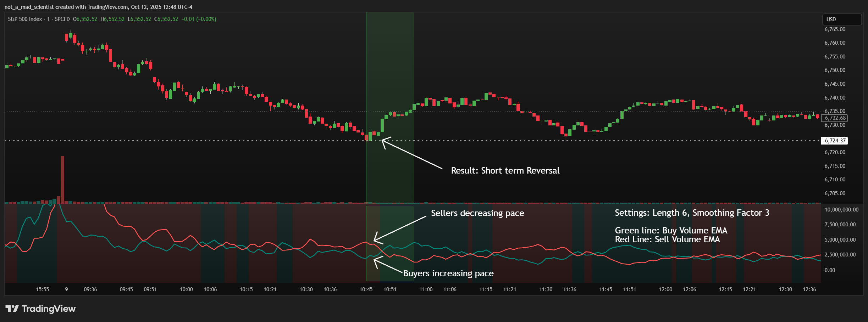Click the 10,000,000.00 indicator scale label
868x322 pixels.
point(842,210)
